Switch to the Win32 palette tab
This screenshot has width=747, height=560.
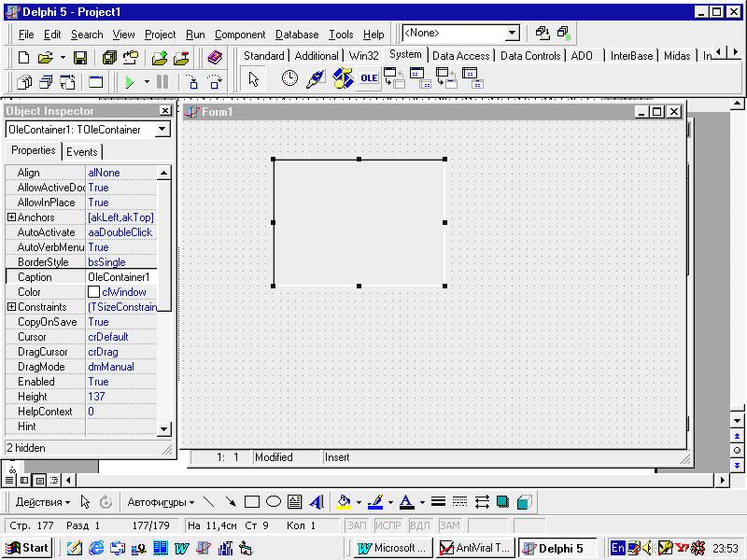pyautogui.click(x=363, y=56)
